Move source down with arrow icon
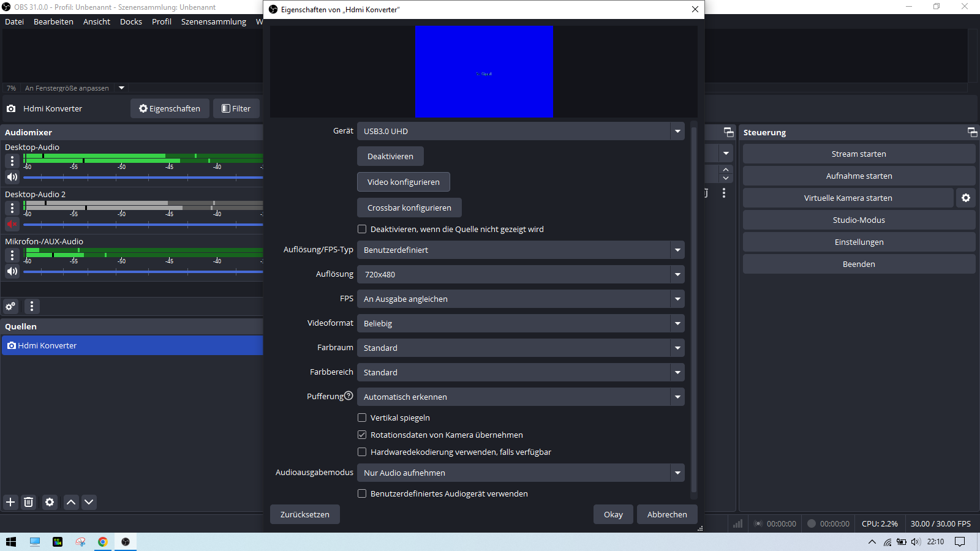Image resolution: width=980 pixels, height=551 pixels. 89,502
